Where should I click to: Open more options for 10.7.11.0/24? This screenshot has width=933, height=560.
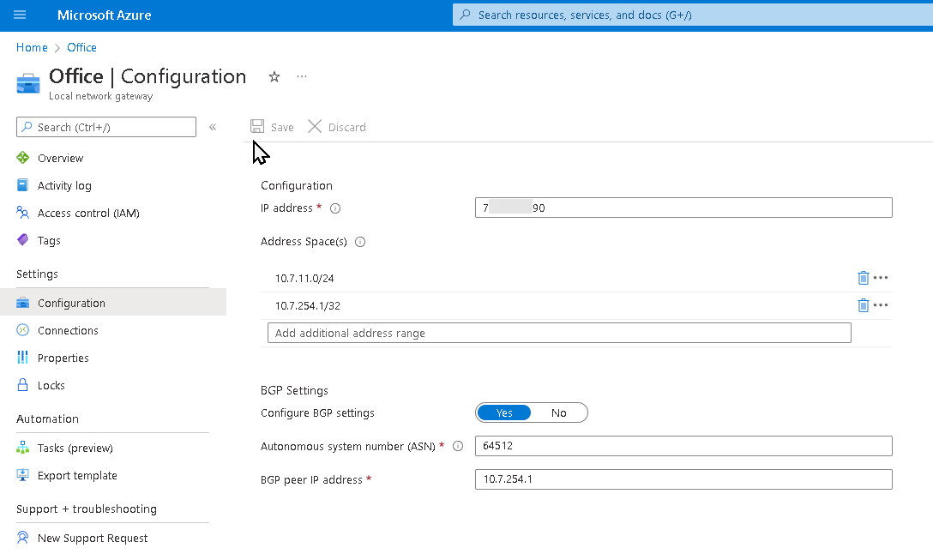881,278
